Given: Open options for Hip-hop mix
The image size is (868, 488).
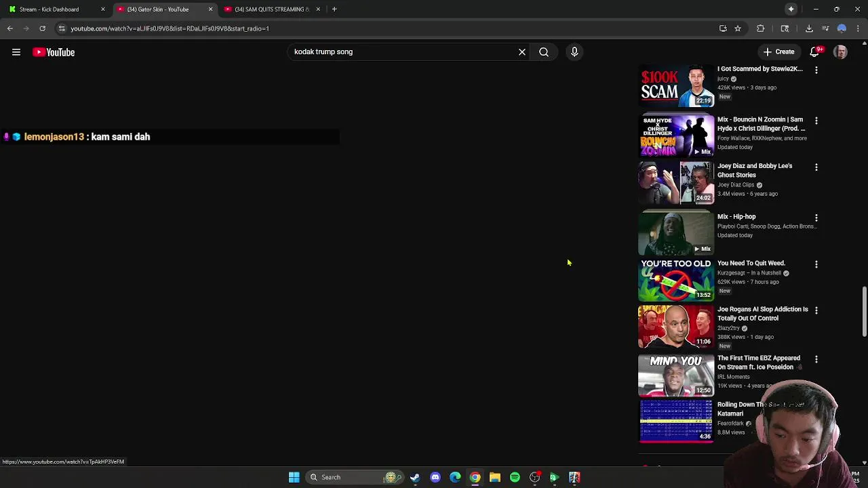Looking at the screenshot, I should [x=816, y=218].
